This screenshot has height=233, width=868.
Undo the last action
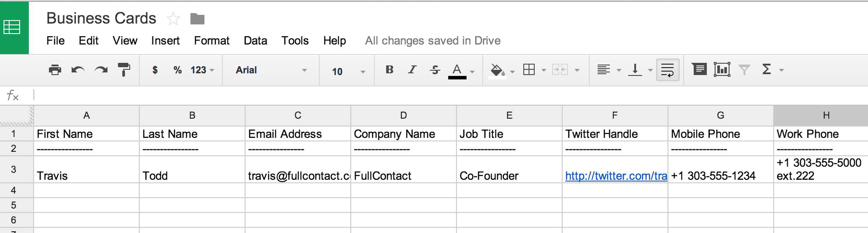tap(78, 70)
